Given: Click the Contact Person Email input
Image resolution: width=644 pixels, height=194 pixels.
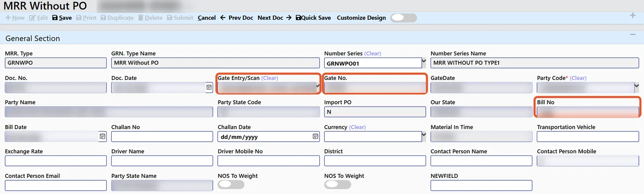Looking at the screenshot, I should (56, 185).
